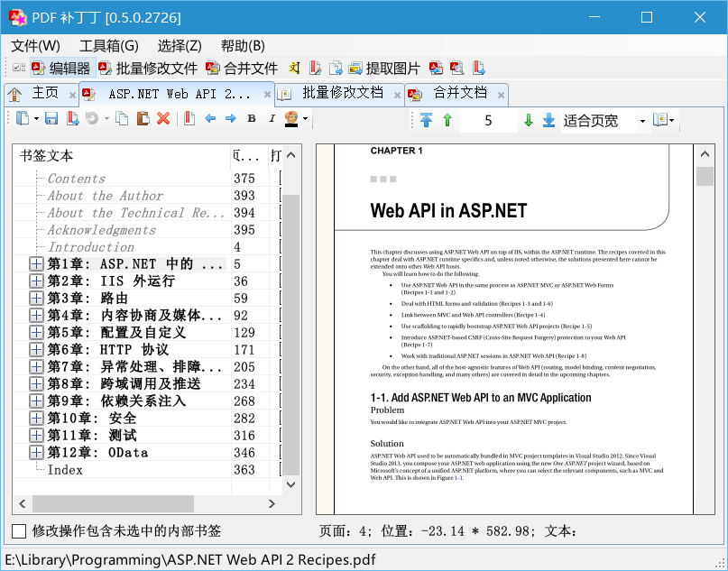Image resolution: width=728 pixels, height=571 pixels.
Task: Click the 提取图片 extract images button
Action: 384,69
